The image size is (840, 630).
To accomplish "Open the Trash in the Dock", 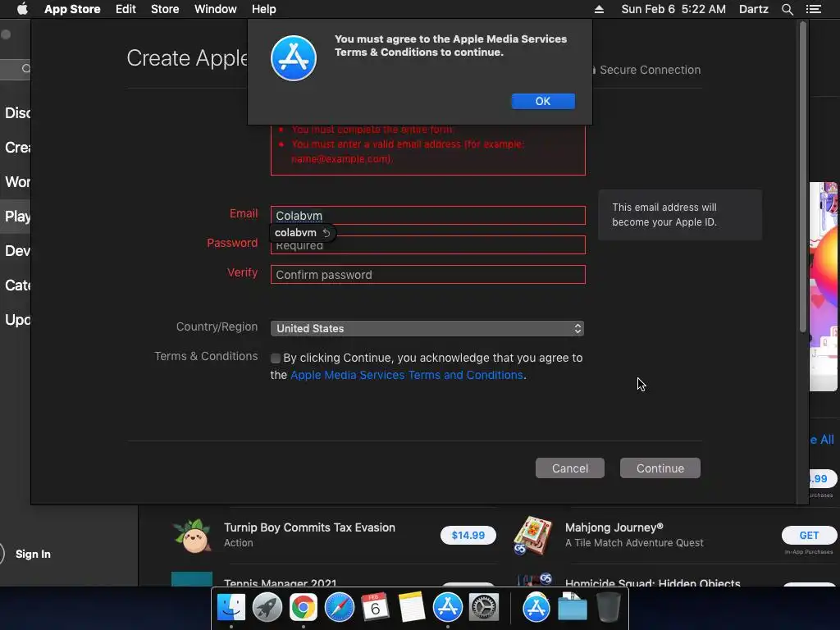I will click(x=609, y=608).
